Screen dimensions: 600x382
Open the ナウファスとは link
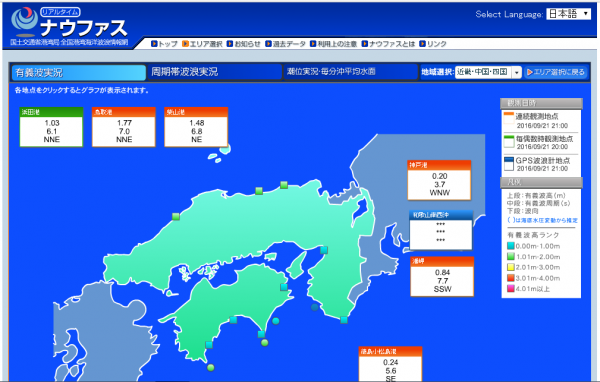[388, 44]
